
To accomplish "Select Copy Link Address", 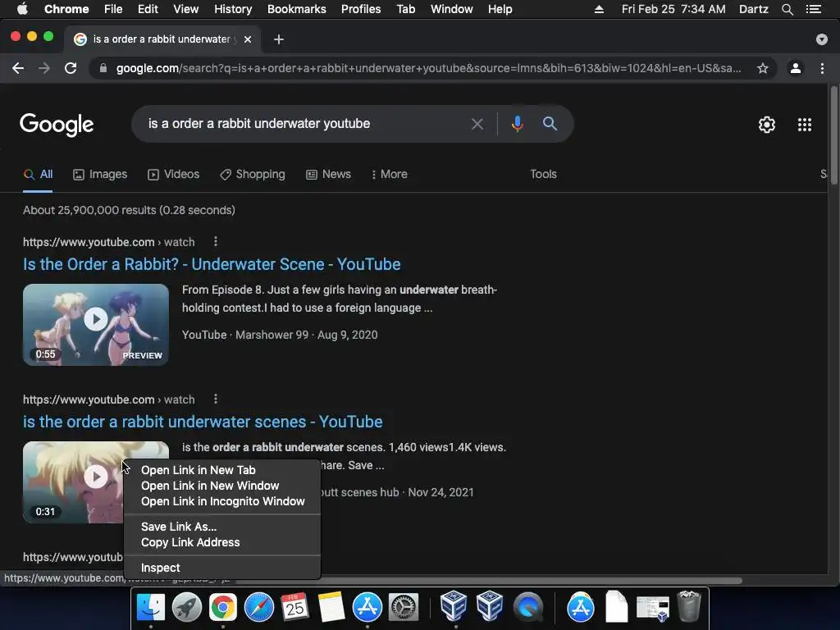I will tap(222, 542).
